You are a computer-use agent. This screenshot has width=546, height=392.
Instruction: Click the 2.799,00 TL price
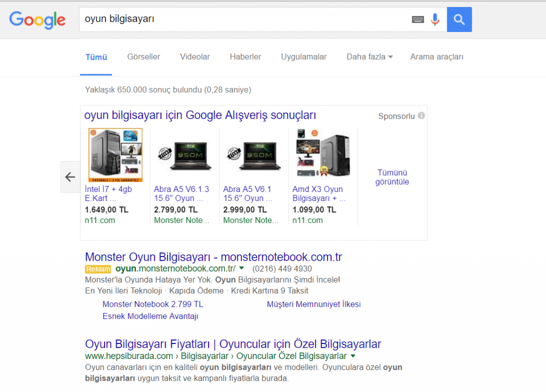[175, 210]
